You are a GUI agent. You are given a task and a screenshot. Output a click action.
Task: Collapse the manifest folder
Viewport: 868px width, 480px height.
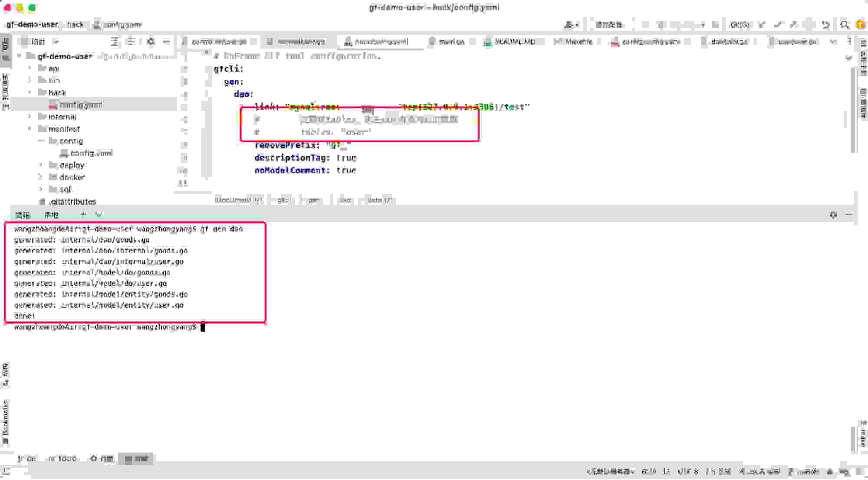point(30,129)
